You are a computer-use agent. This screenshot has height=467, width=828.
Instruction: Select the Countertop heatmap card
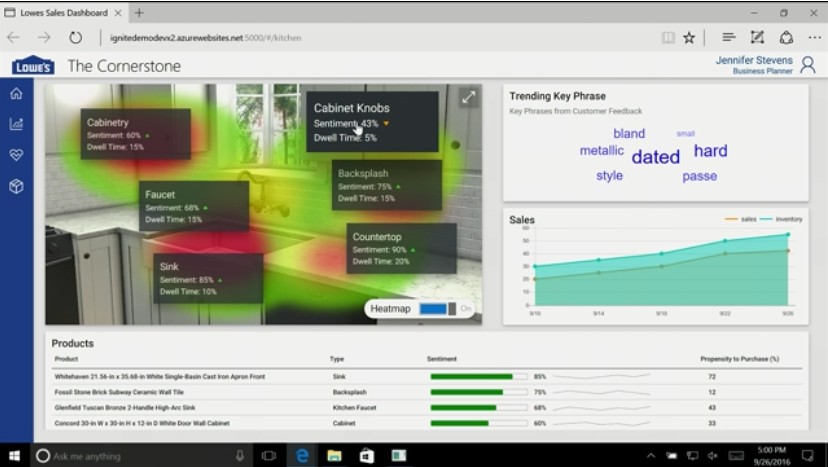[401, 248]
